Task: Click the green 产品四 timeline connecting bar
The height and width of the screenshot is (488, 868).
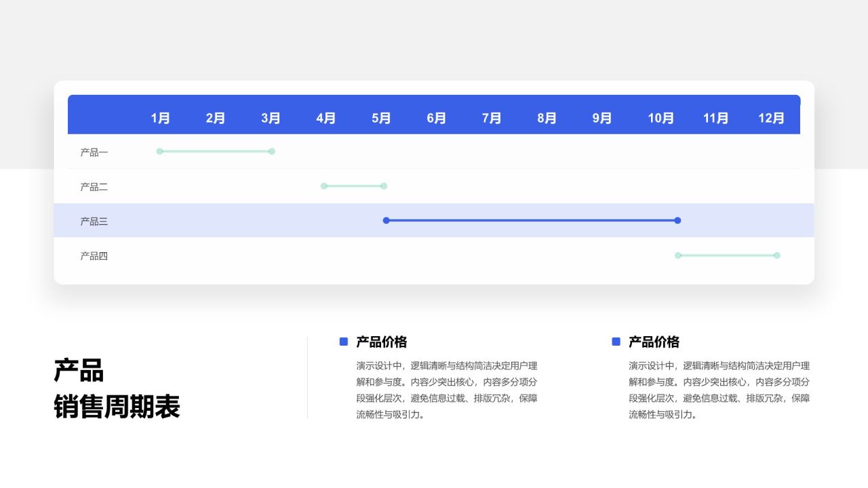Action: pos(727,255)
